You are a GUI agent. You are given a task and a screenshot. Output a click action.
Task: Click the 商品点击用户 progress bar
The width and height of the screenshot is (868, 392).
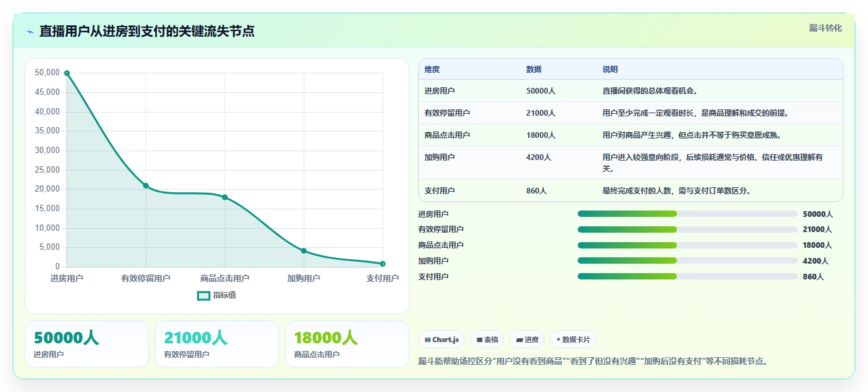pos(688,245)
